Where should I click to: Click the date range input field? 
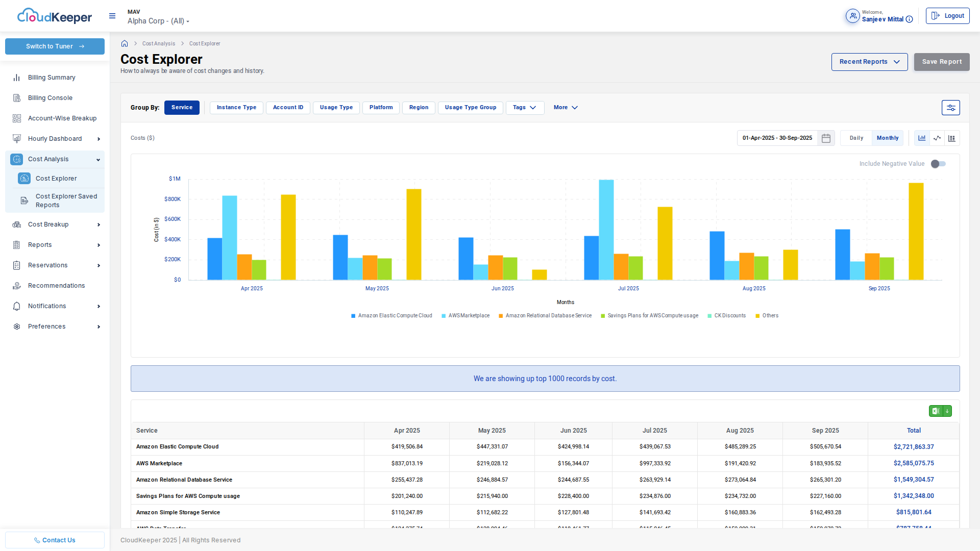[777, 138]
